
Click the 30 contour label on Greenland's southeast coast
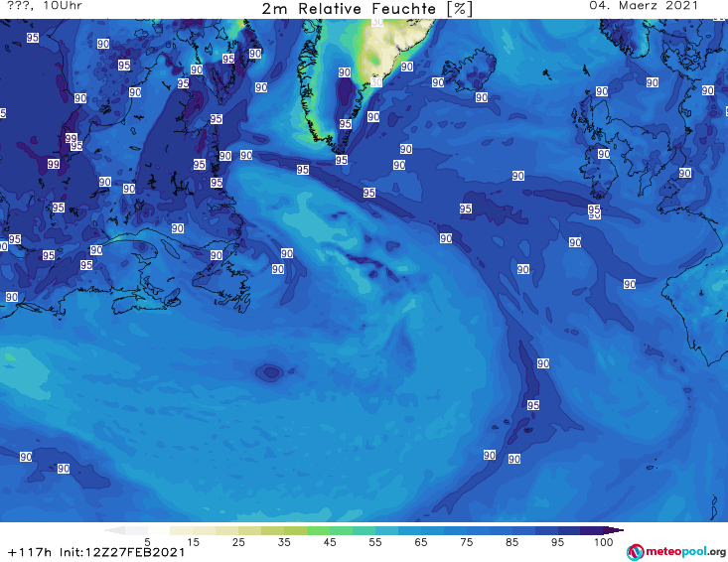[x=376, y=82]
